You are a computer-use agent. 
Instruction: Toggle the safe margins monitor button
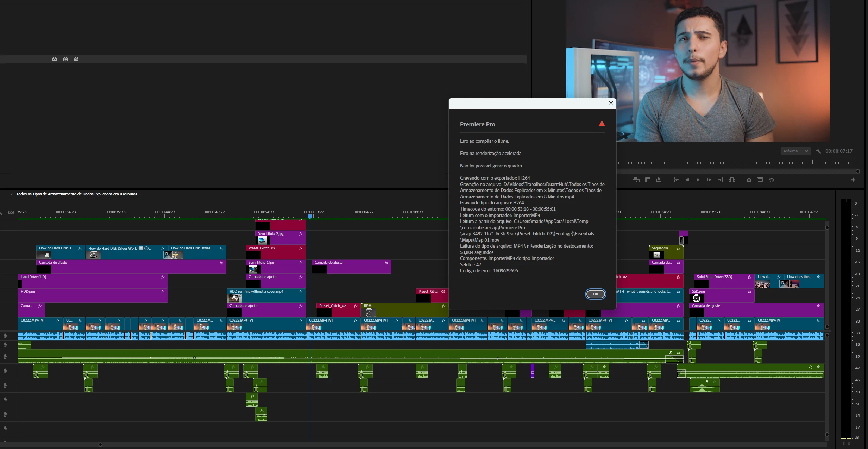(760, 180)
